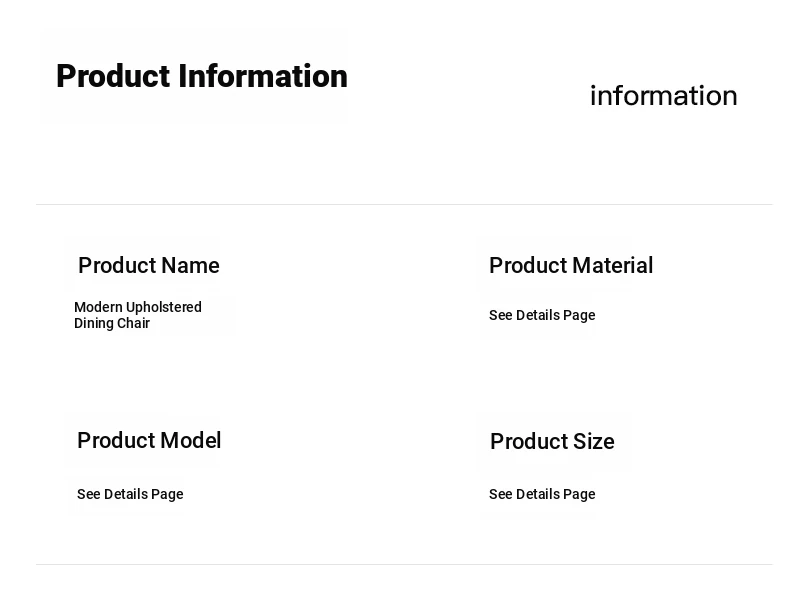Image resolution: width=790 pixels, height=610 pixels.
Task: Select the Product Material label
Action: (x=570, y=266)
